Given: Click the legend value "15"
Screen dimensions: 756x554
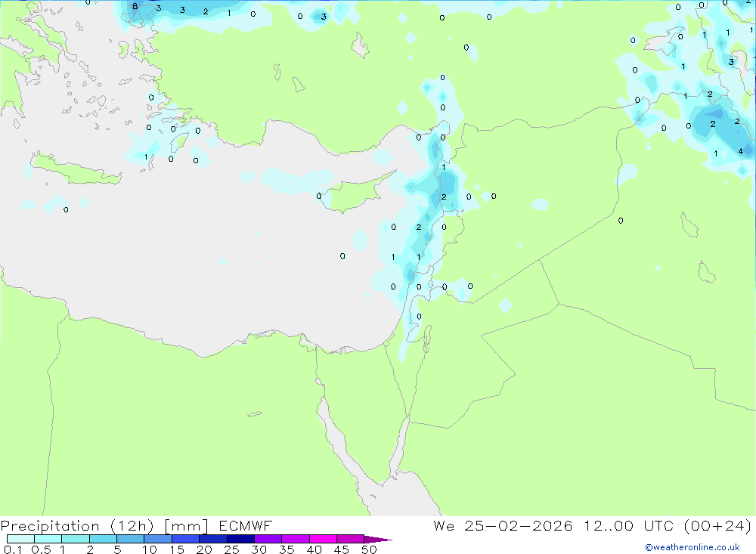Looking at the screenshot, I should [x=177, y=549].
